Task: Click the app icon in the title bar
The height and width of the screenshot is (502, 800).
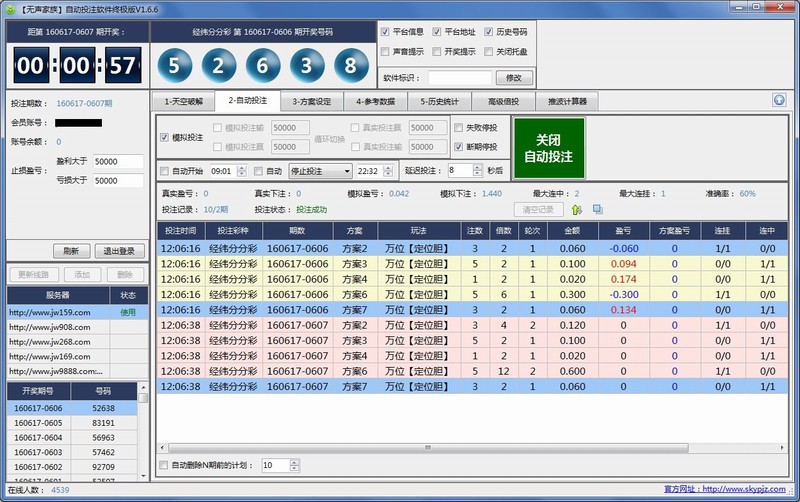Action: pyautogui.click(x=10, y=8)
